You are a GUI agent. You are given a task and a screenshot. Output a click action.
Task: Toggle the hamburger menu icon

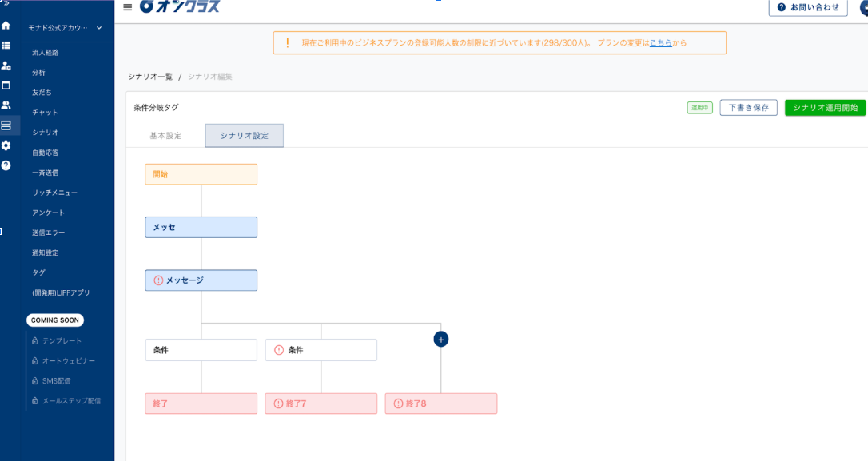click(x=128, y=7)
